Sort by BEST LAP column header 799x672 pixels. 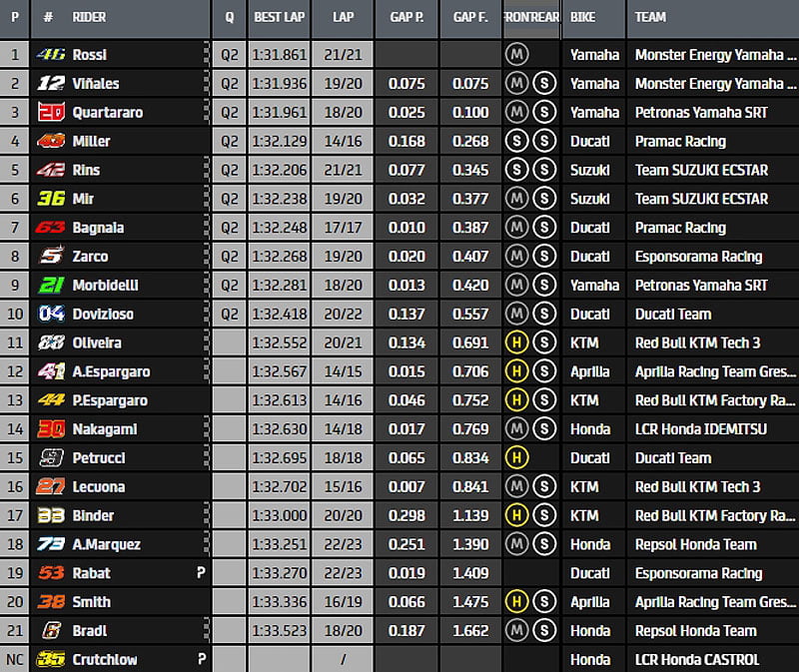(280, 18)
